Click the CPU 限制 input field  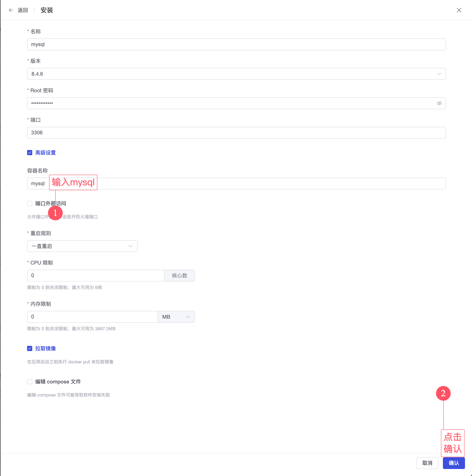click(96, 275)
